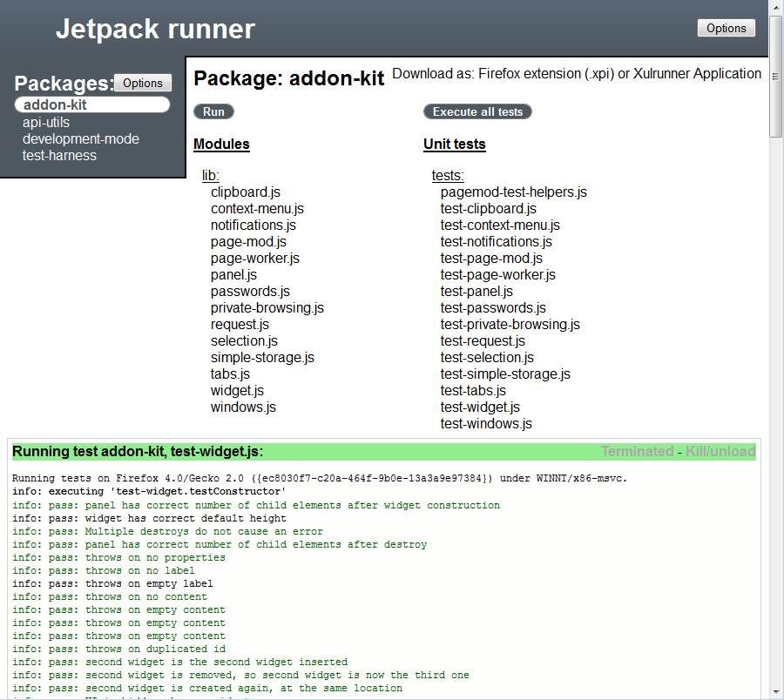Run the test-notifications.js unit test
Image resolution: width=784 pixels, height=700 pixels.
497,241
